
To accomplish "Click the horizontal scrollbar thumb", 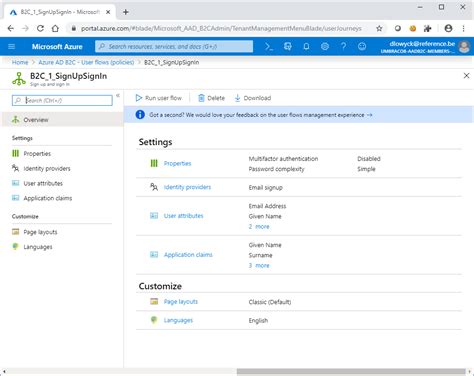I will click(351, 372).
